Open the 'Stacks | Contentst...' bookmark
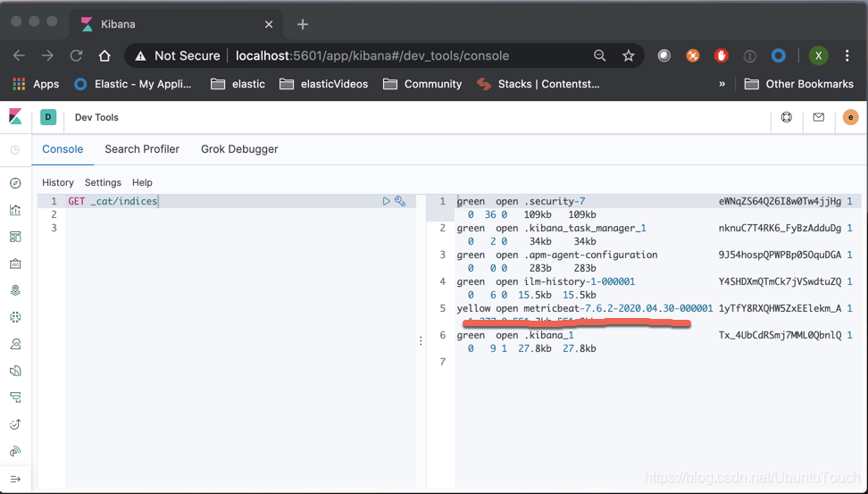Viewport: 868px width, 494px height. pyautogui.click(x=538, y=84)
